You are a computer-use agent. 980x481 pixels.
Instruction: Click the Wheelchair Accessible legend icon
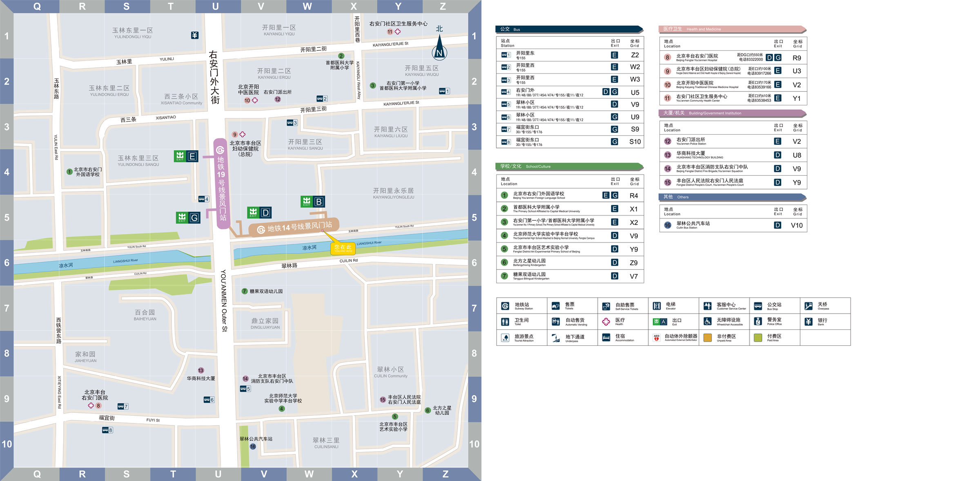[x=708, y=322]
